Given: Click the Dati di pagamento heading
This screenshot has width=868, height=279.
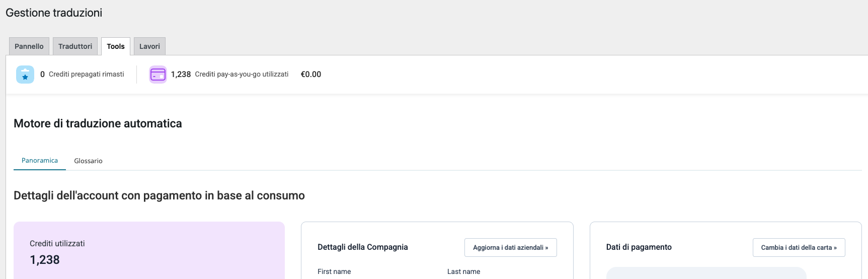Looking at the screenshot, I should [x=639, y=247].
